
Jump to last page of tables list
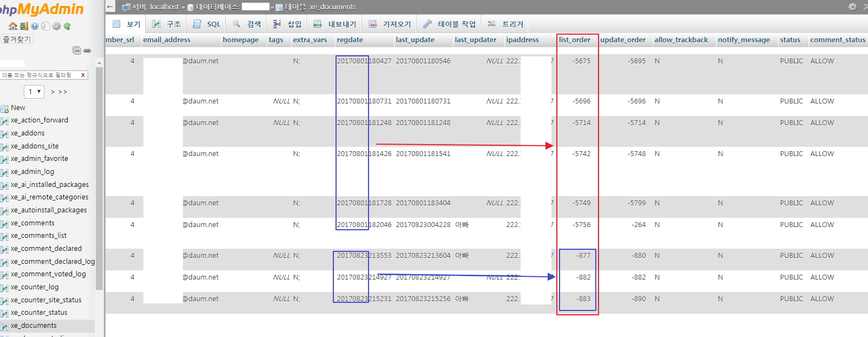63,92
